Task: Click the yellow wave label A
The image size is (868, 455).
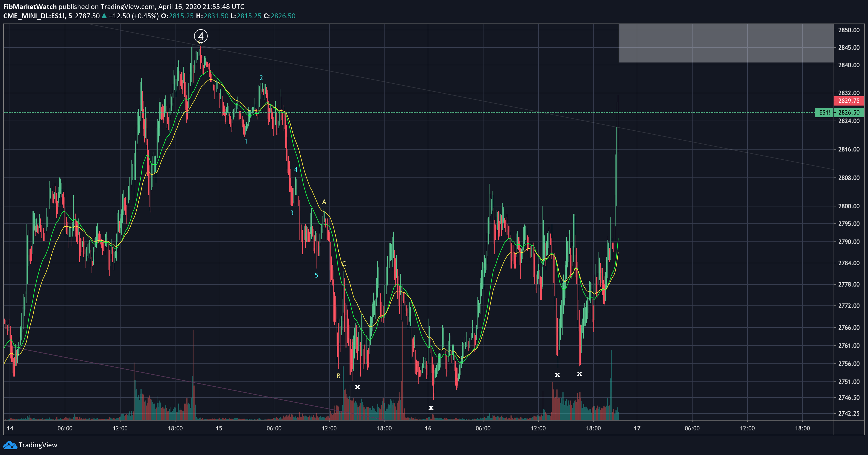Action: click(324, 202)
